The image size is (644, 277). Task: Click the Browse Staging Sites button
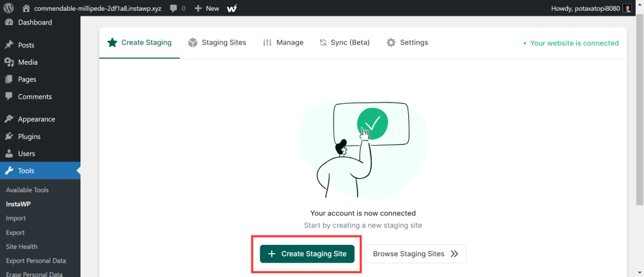click(x=415, y=254)
